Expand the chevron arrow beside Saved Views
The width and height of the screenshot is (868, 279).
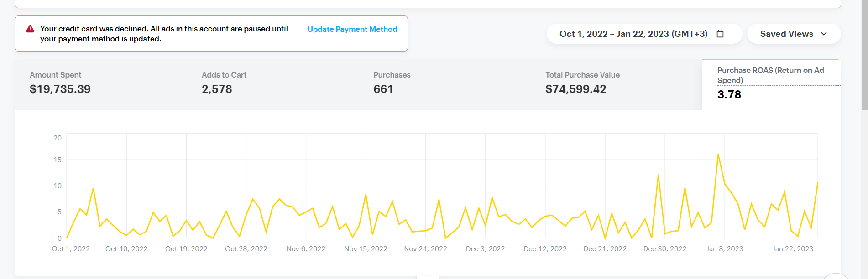(x=824, y=34)
